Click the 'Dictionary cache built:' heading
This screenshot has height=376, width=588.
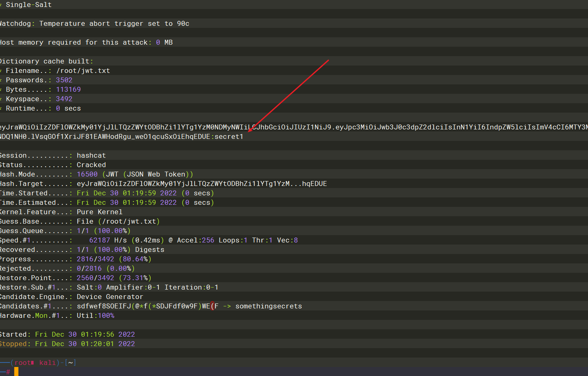[x=46, y=61]
